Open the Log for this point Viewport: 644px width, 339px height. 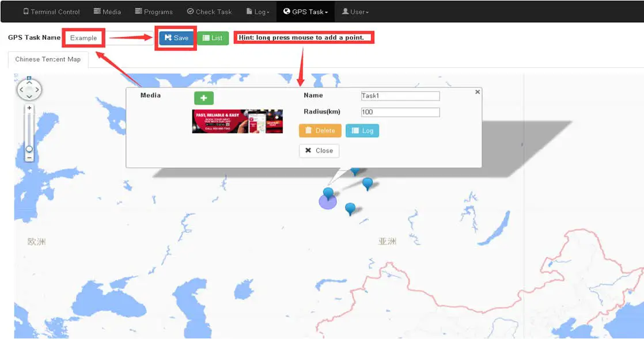[362, 131]
